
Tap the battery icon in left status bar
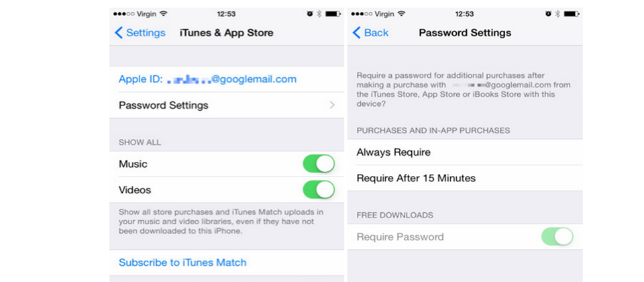coord(333,14)
